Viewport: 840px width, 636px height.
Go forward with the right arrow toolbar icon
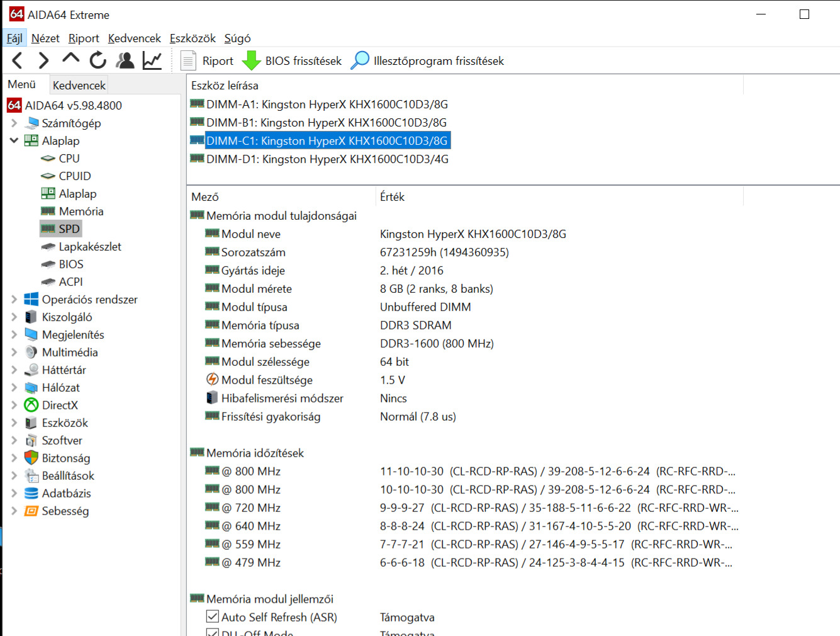[x=43, y=60]
